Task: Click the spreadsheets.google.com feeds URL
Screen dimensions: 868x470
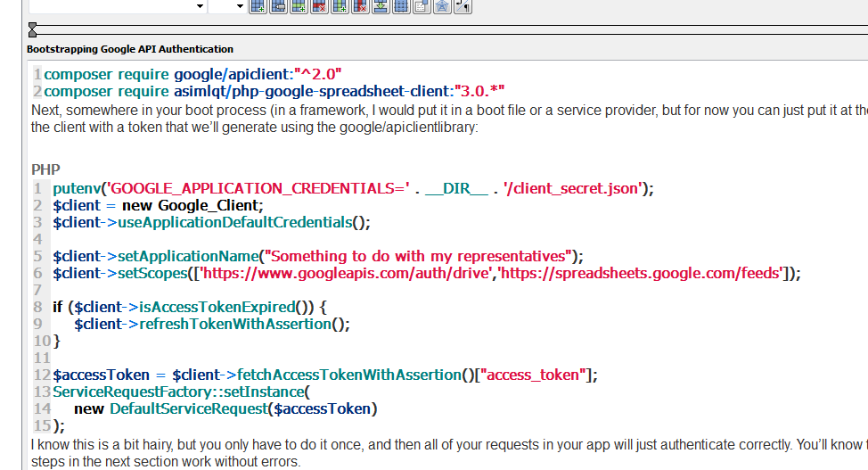Action: [640, 274]
